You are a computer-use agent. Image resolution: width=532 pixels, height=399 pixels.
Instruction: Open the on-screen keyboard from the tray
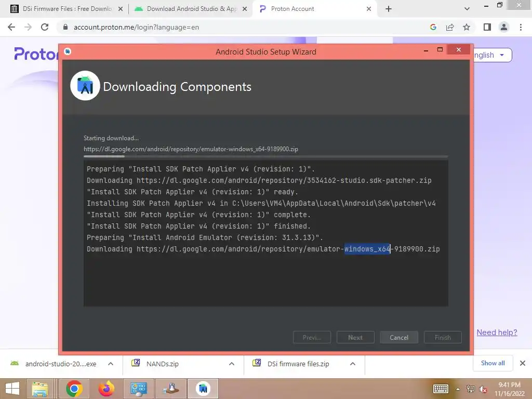pyautogui.click(x=441, y=389)
